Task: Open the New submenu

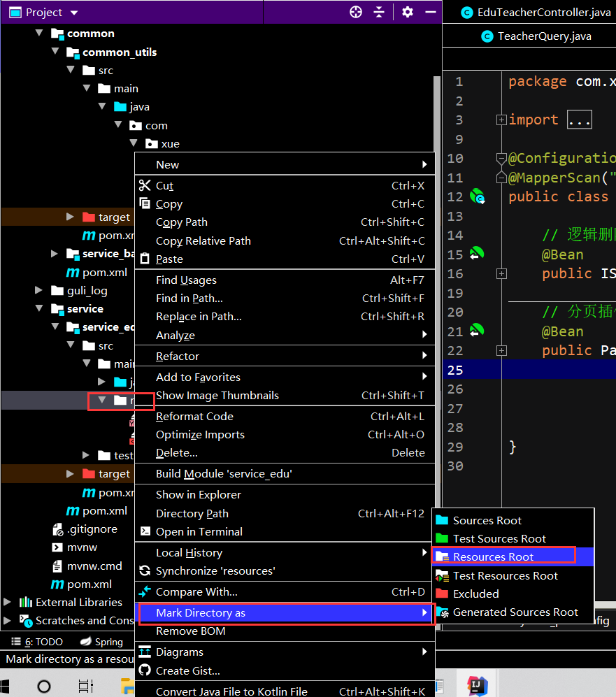Action: 285,164
